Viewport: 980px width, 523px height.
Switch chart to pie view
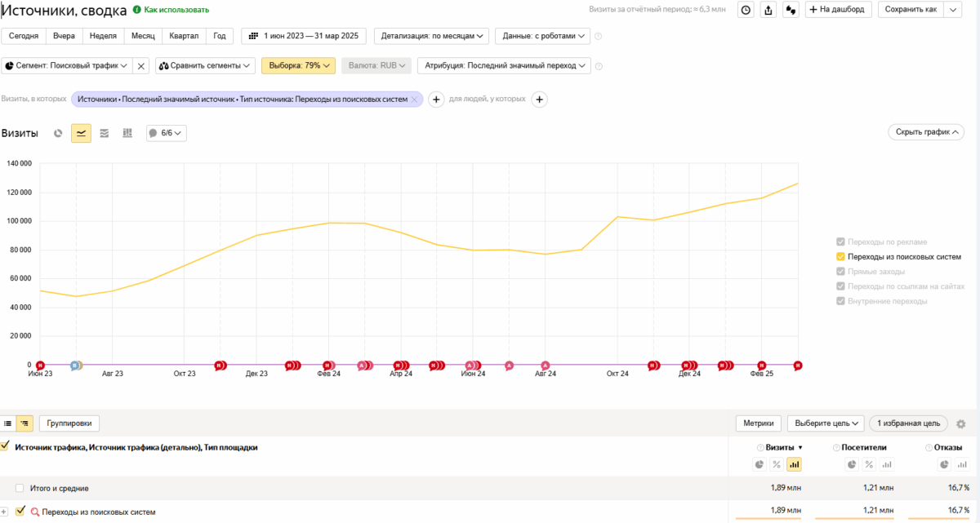[58, 133]
